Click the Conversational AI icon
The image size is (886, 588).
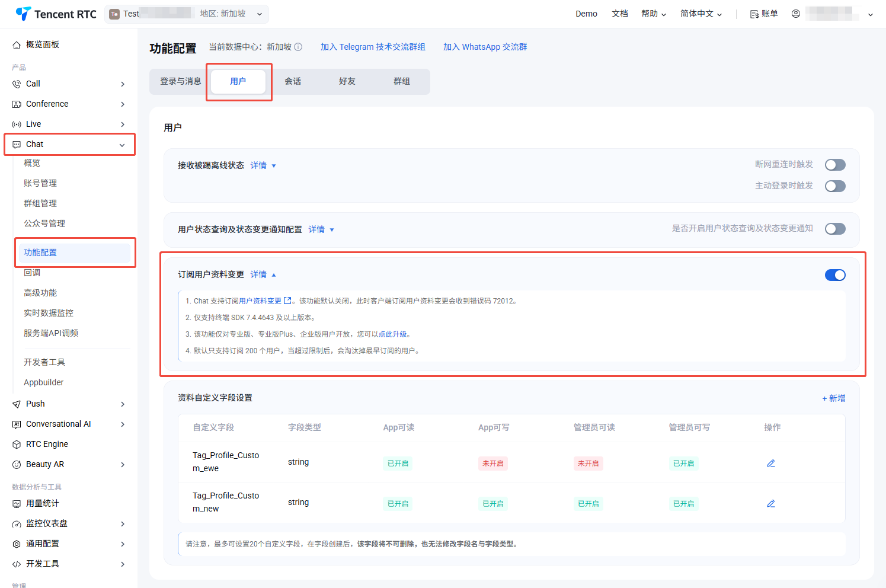pos(17,424)
